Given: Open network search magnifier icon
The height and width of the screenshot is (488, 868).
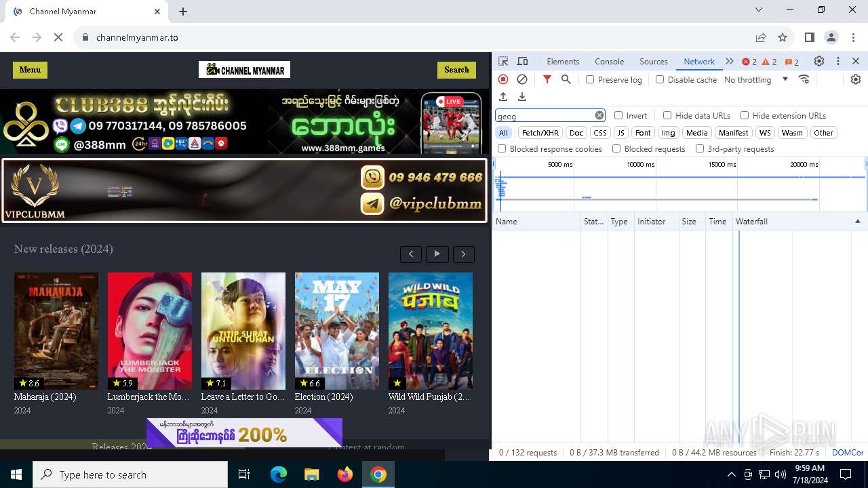Looking at the screenshot, I should 566,79.
